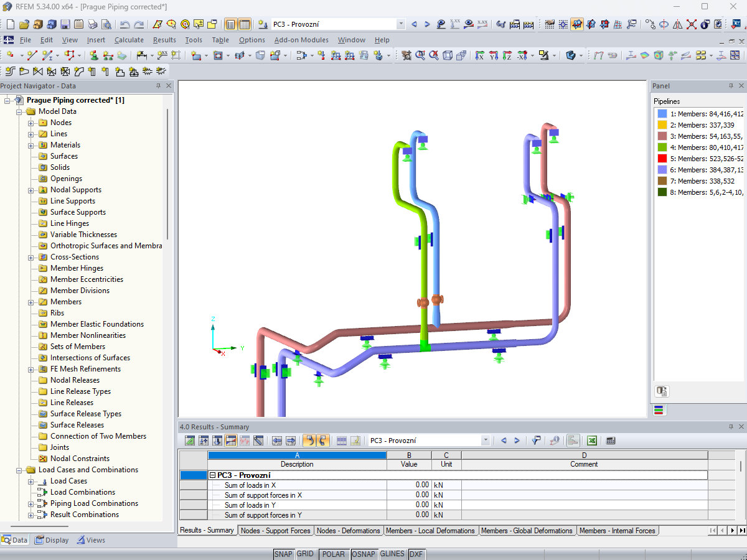Screen dimensions: 747x560
Task: Select the View in X Direction icon
Action: [479, 55]
